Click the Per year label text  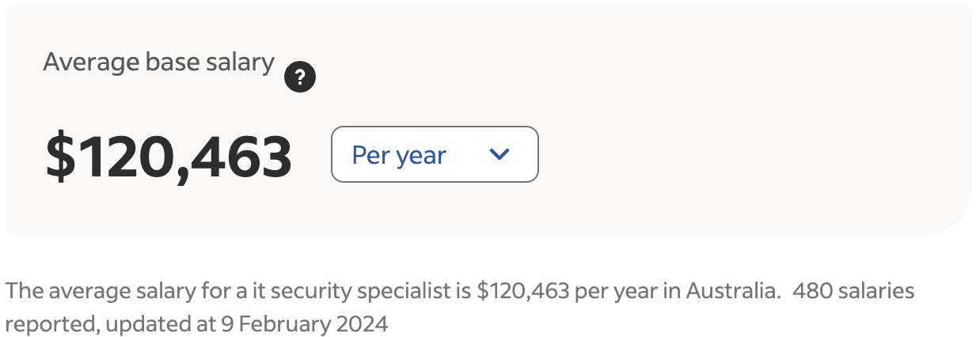click(x=399, y=155)
